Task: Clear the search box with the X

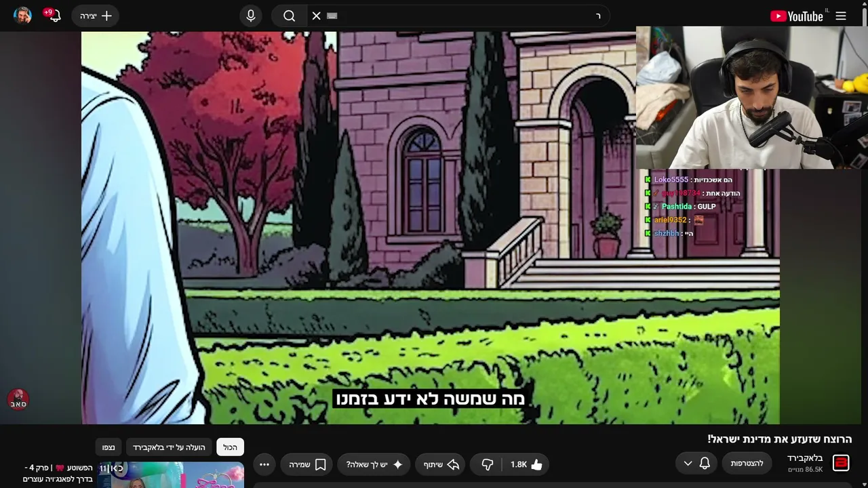Action: pyautogui.click(x=316, y=16)
